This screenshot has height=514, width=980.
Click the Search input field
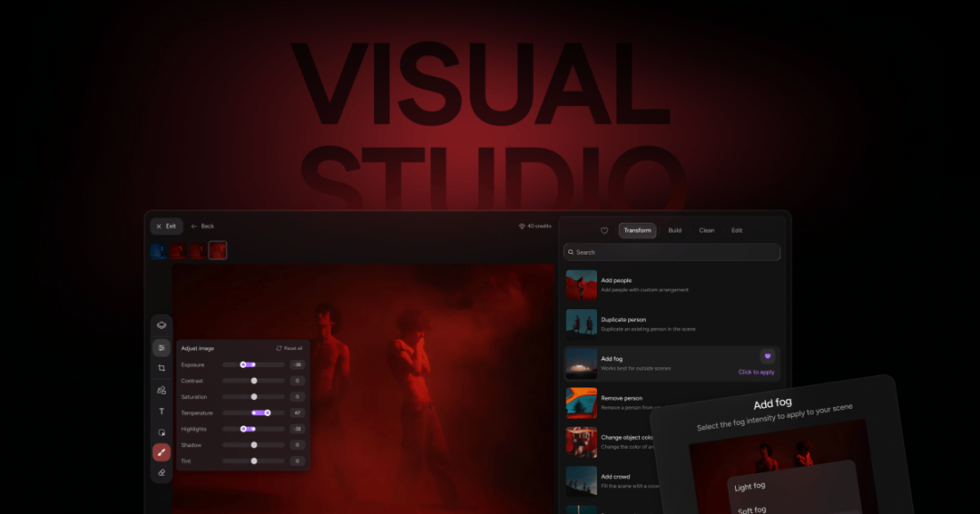[671, 252]
